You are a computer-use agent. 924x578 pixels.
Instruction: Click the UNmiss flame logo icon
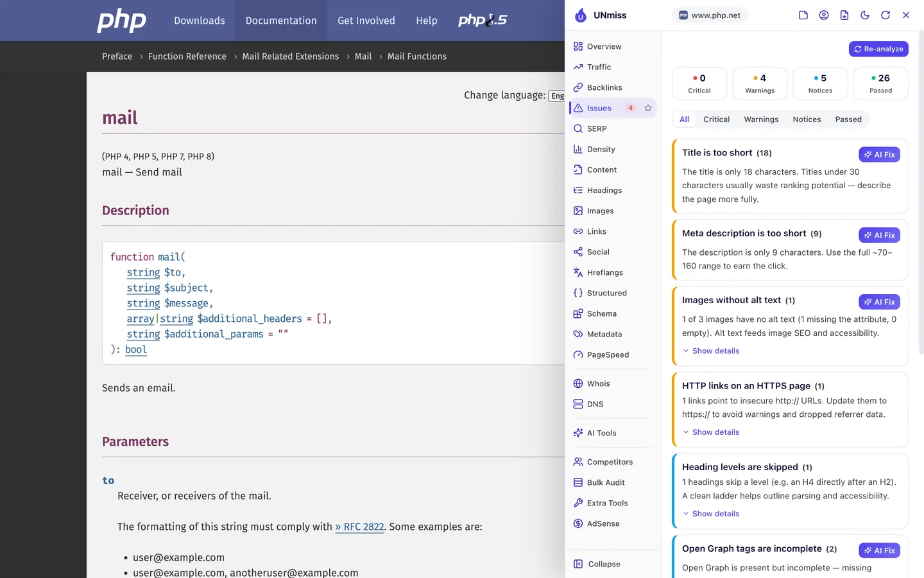pos(581,15)
